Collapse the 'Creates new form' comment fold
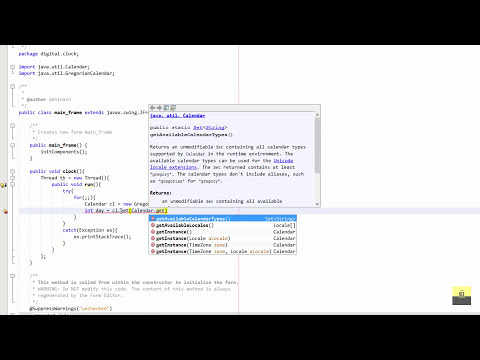480x360 pixels. pos(13,126)
